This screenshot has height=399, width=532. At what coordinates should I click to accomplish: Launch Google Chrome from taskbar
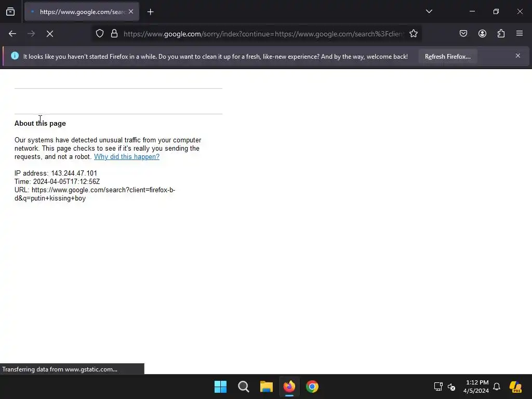(312, 387)
